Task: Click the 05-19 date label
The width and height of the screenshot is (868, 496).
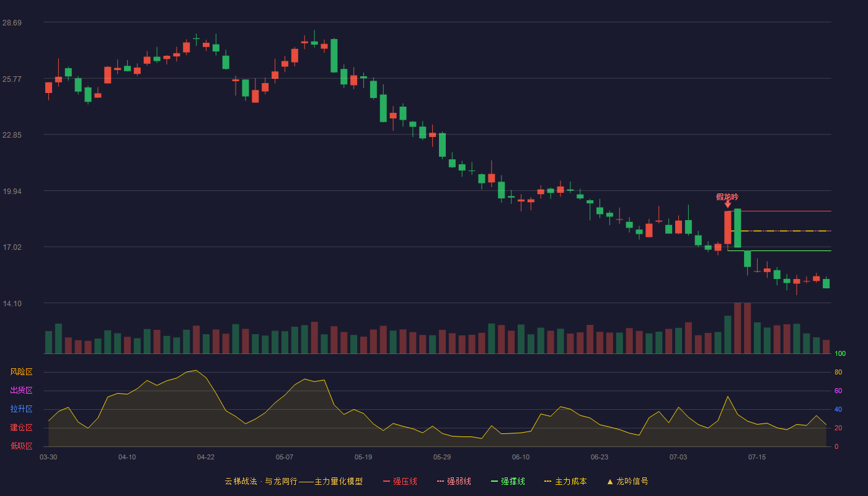Action: coord(363,457)
